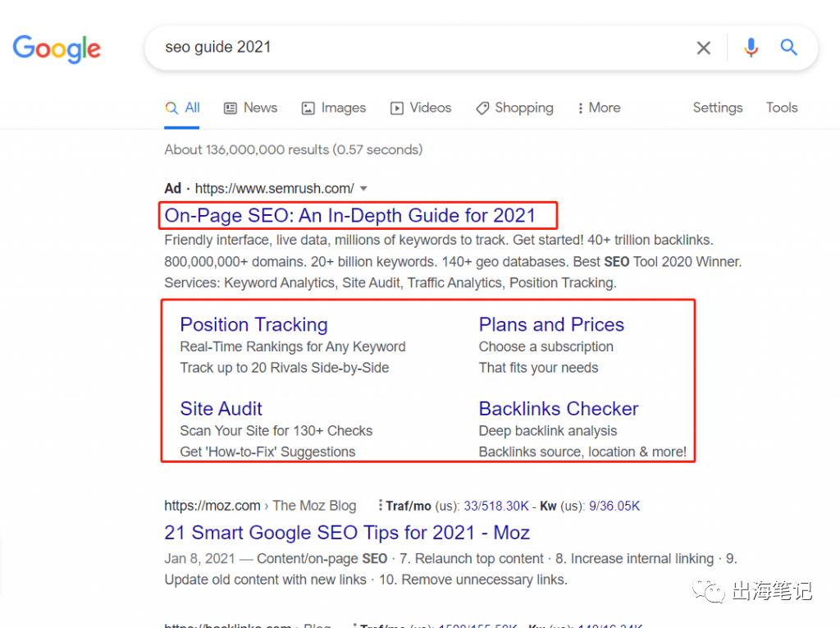Image resolution: width=840 pixels, height=628 pixels.
Task: Click the Images tab picture icon
Action: click(308, 108)
